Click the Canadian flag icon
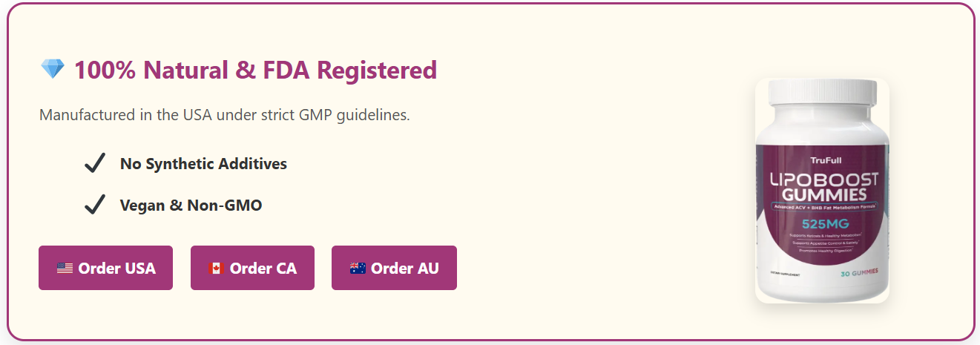 tap(216, 268)
